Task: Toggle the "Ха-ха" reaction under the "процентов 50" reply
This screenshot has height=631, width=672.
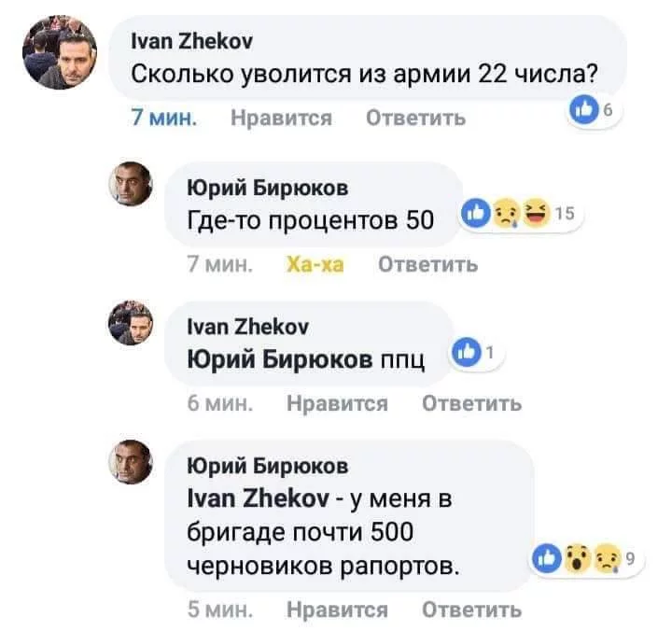Action: point(314,264)
